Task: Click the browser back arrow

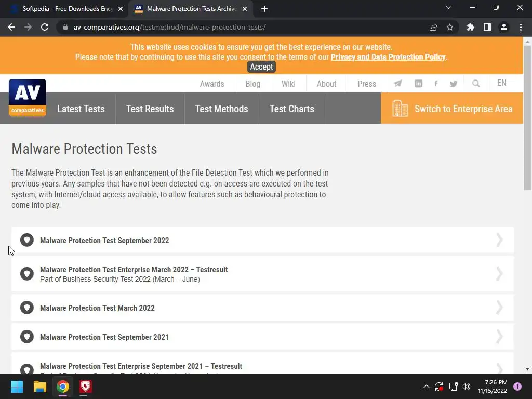Action: tap(11, 27)
